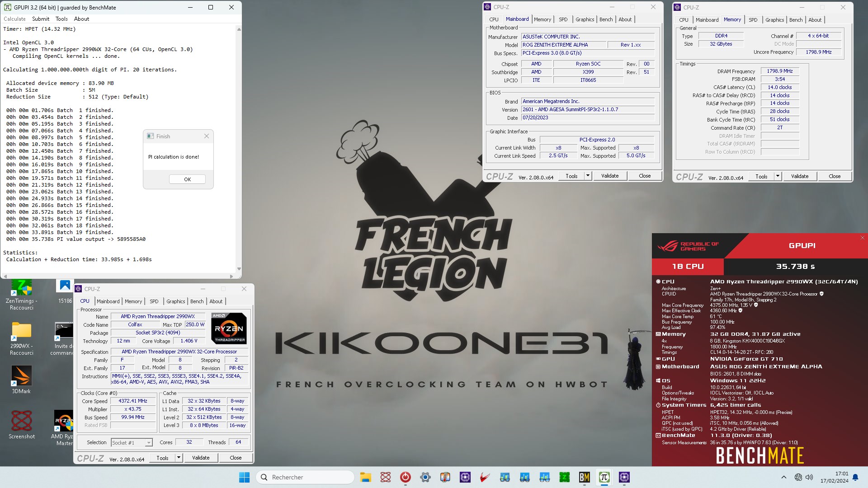Open the ZenTimings desktop shortcut
This screenshot has width=868, height=488.
coord(21,295)
